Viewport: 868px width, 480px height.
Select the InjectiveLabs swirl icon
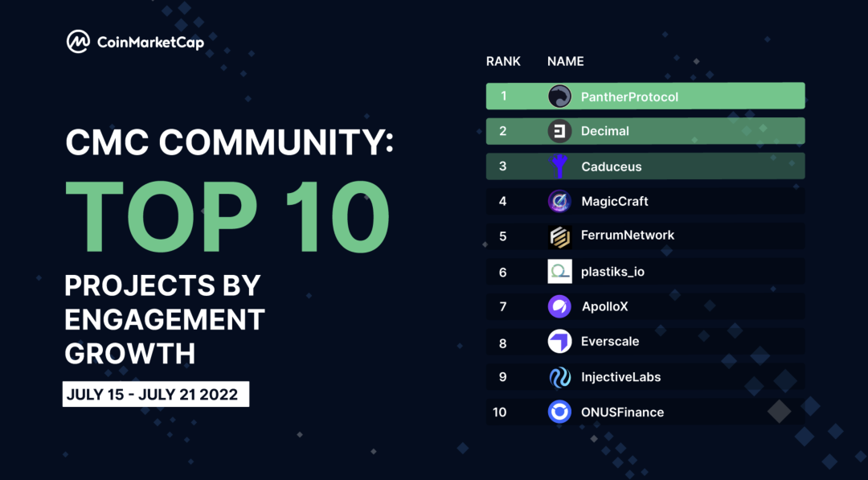pos(559,377)
